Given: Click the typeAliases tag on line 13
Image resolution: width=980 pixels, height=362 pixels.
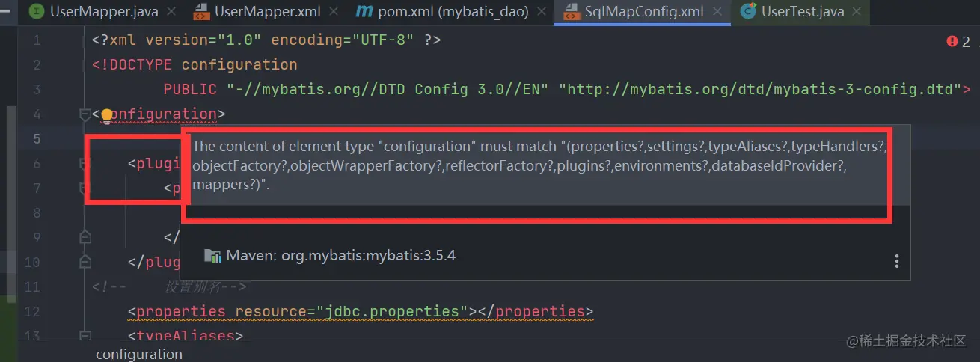Looking at the screenshot, I should 186,337.
